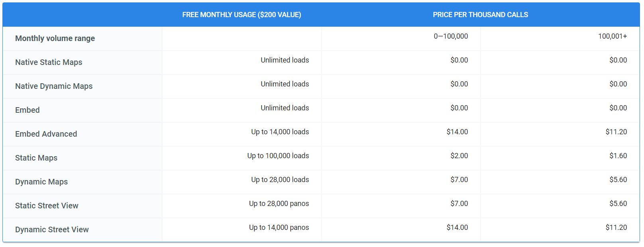Select the 'Up to 28,000 panos' cell
Screen dimensions: 644x247
click(279, 204)
